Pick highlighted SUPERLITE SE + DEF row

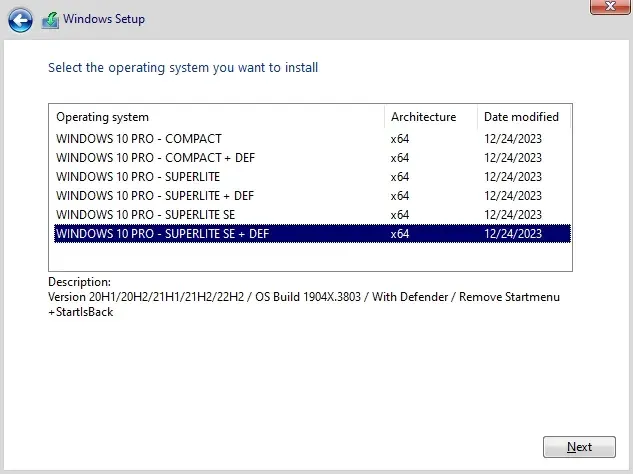(x=312, y=233)
